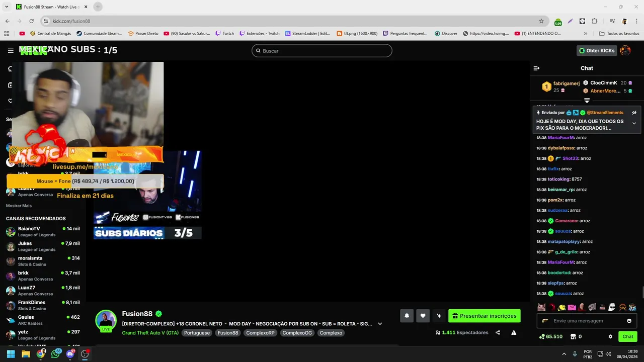The height and width of the screenshot is (362, 644).
Task: Click the Buscar search field
Action: click(x=322, y=51)
